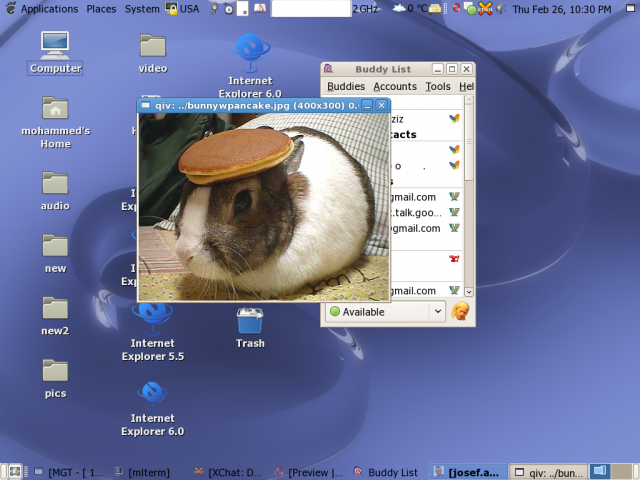Open the dictionary book applet icon
640x480 pixels.
260,8
